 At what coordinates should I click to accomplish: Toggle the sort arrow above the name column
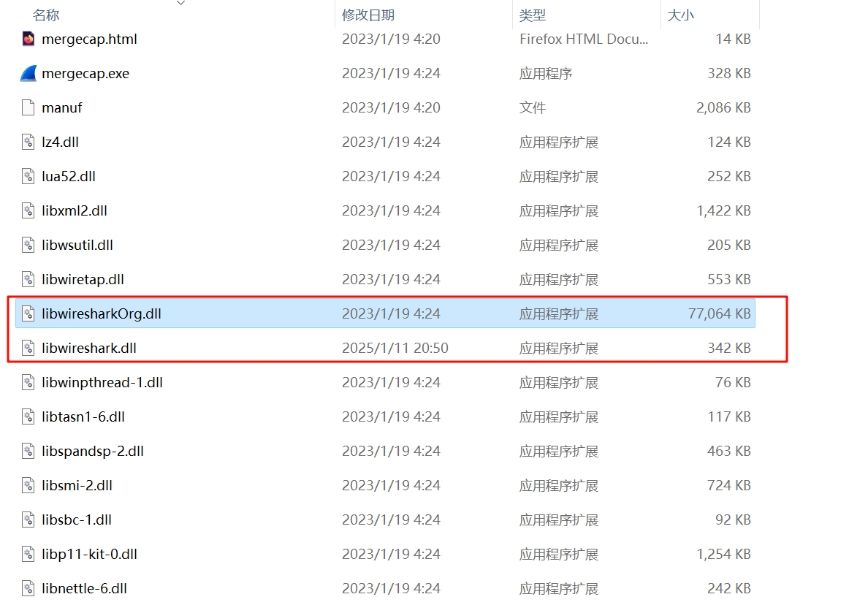181,3
